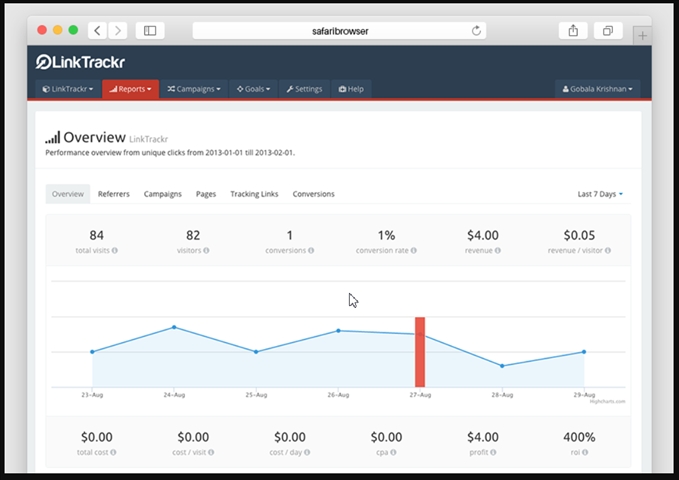Click the info icon beside conversion rate
The height and width of the screenshot is (480, 679).
pos(414,250)
